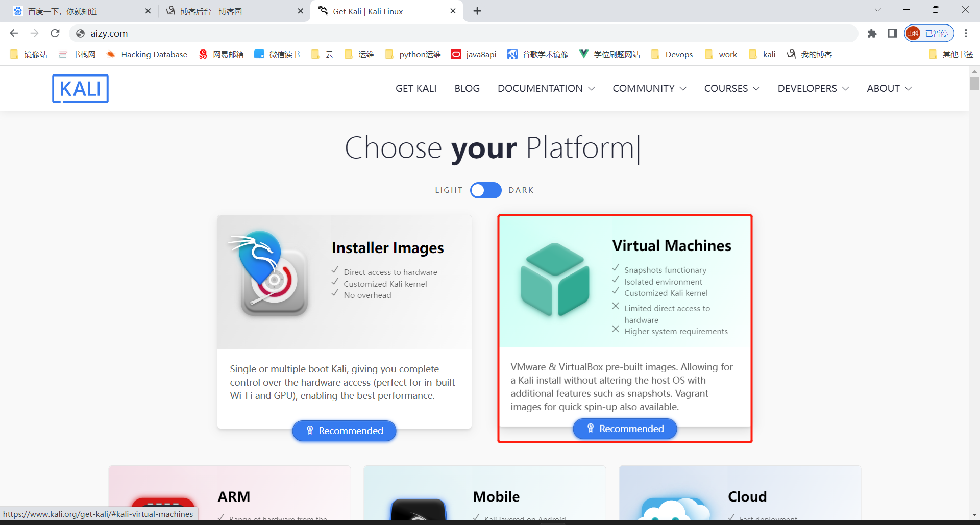Click the scrollbar down arrow
Screen dimensions: 980x525
pyautogui.click(x=974, y=515)
